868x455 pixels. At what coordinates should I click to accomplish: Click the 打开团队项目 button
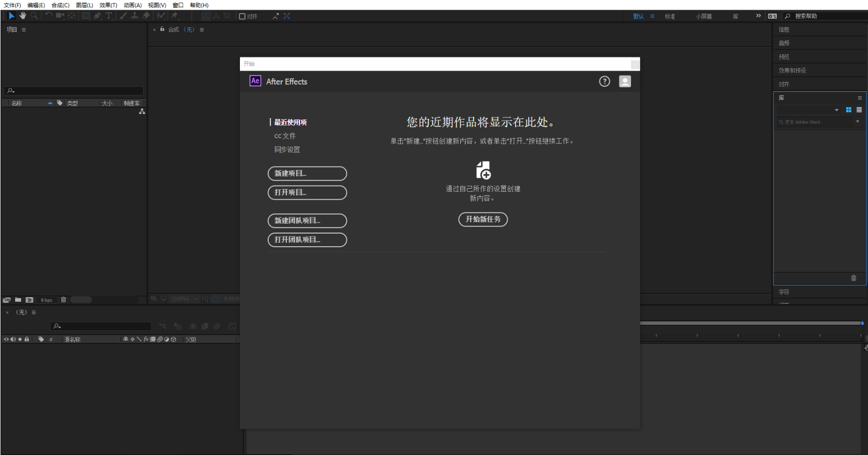(307, 240)
